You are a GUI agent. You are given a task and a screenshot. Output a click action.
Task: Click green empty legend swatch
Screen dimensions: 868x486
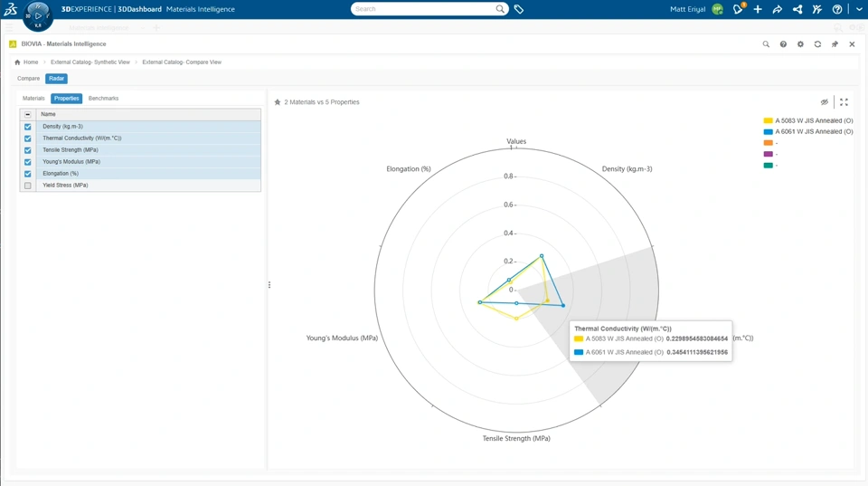pos(768,165)
